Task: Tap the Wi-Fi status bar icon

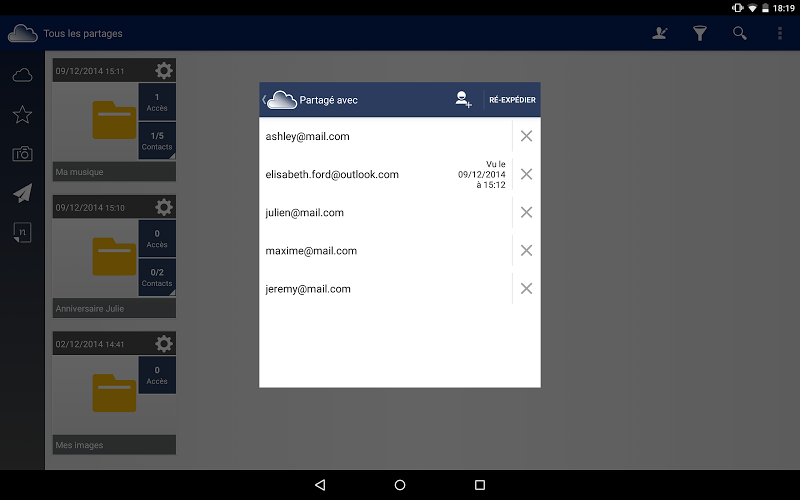Action: point(752,8)
